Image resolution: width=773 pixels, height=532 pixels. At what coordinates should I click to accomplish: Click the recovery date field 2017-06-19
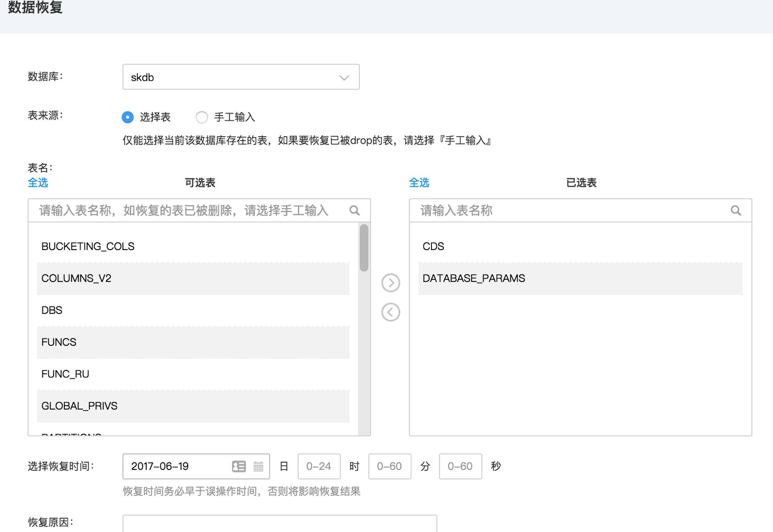[196, 466]
